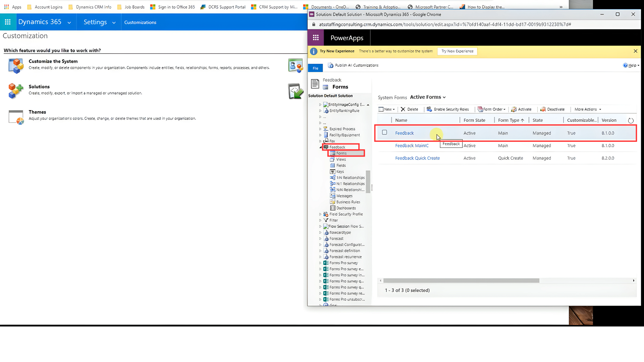Click the Views icon under Feedback
The width and height of the screenshot is (644, 362).
(x=332, y=159)
